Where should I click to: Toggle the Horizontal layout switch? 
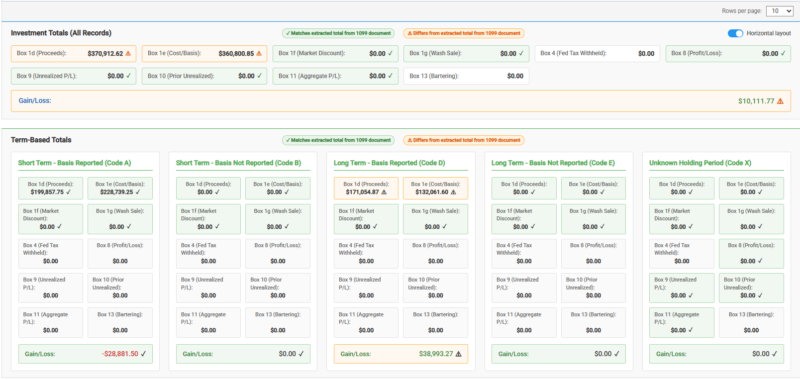click(735, 33)
